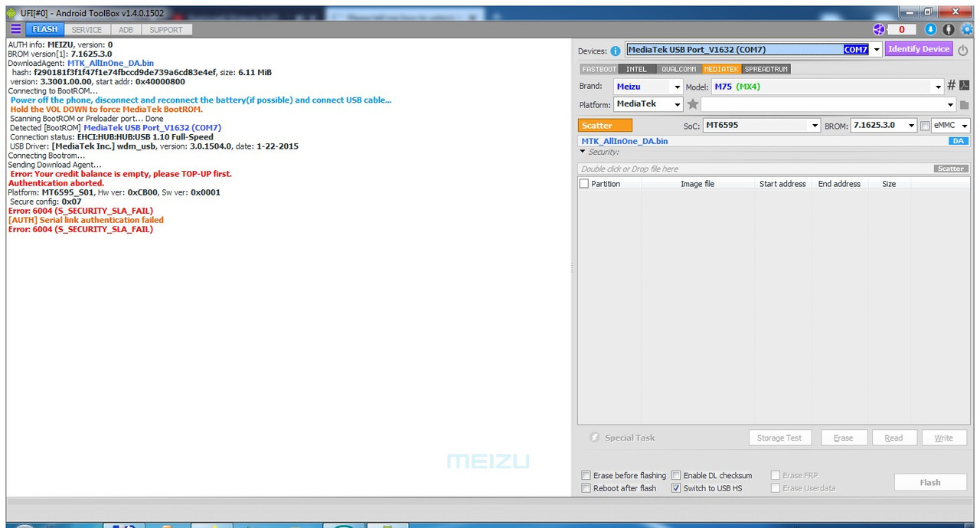Click the DA badge on the download agent row
Image resolution: width=980 pixels, height=528 pixels.
(959, 141)
